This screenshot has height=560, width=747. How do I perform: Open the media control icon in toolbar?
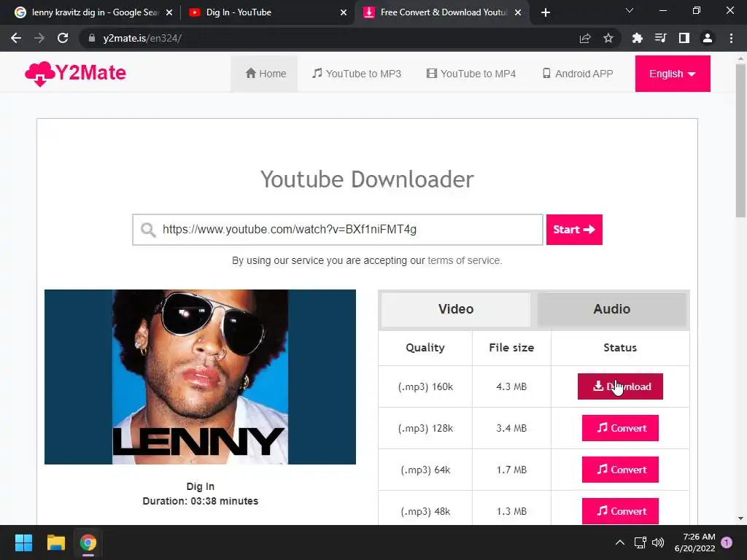tap(660, 38)
